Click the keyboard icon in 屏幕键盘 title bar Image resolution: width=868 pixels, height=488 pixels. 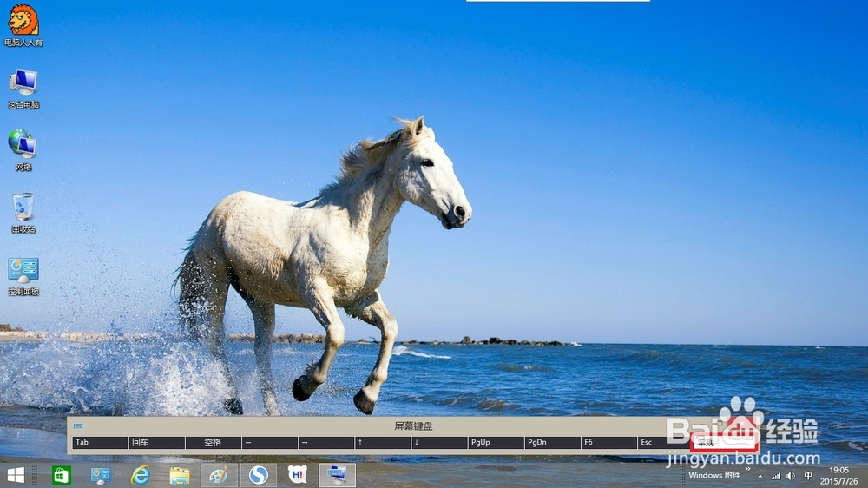(78, 426)
